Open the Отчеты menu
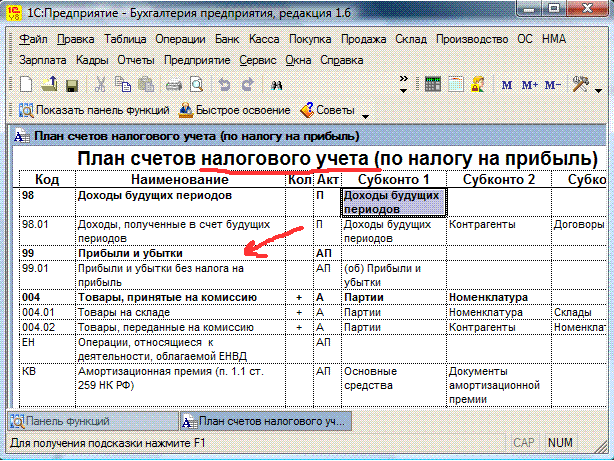 (x=134, y=60)
